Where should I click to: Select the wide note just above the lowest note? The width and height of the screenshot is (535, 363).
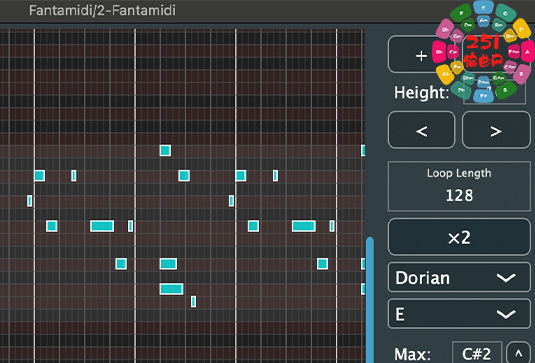point(171,289)
